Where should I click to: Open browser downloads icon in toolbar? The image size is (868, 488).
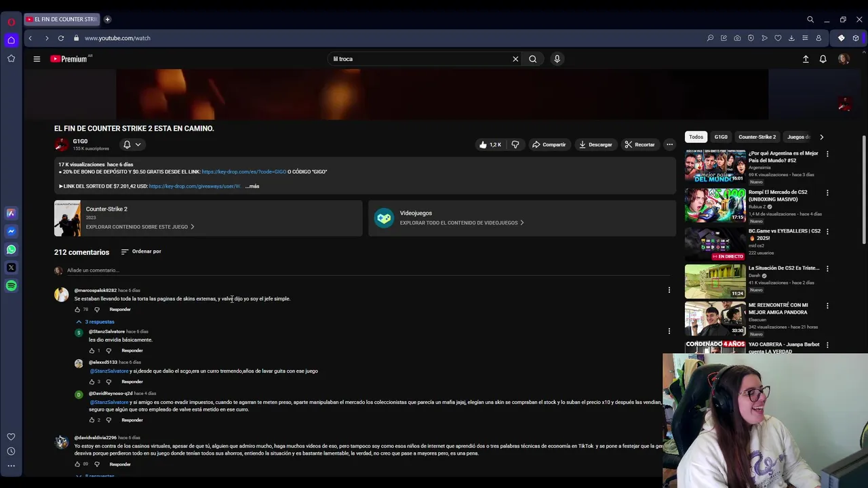click(x=791, y=38)
